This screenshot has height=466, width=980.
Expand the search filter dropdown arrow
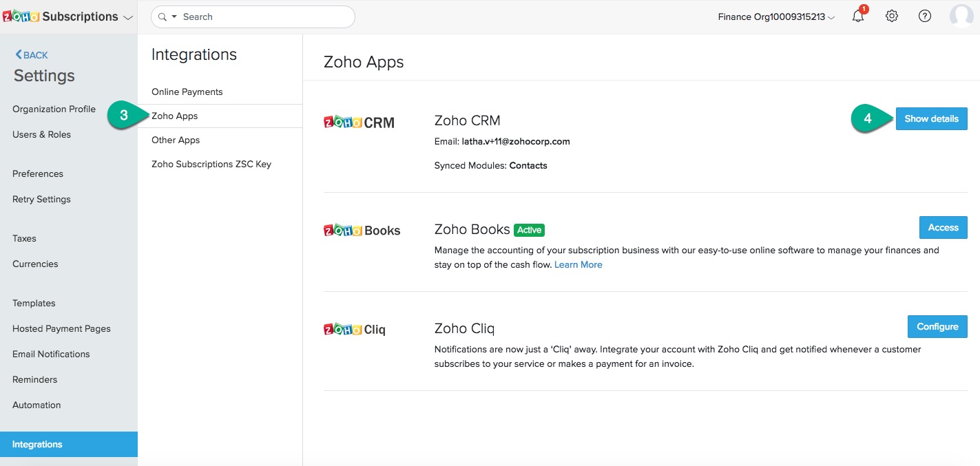point(174,17)
